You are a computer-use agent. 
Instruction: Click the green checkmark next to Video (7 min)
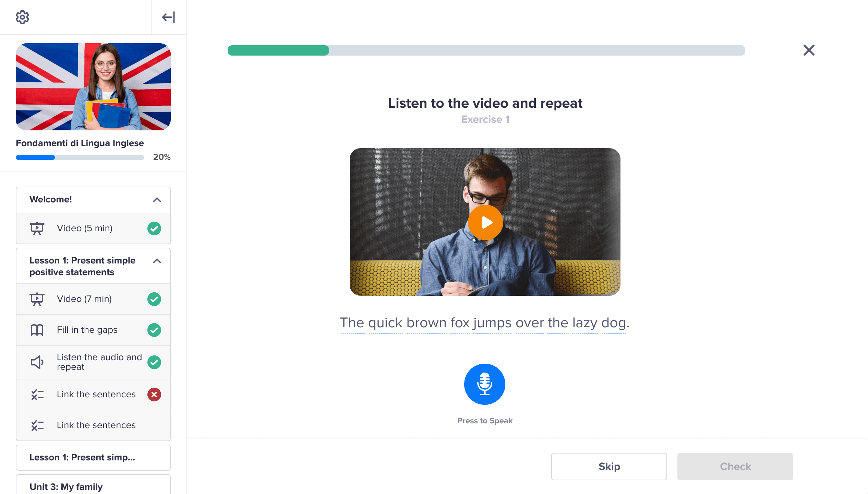click(154, 299)
